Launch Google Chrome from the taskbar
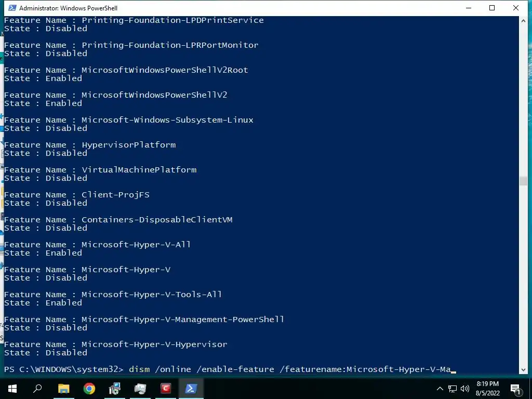532x399 pixels. tap(89, 389)
